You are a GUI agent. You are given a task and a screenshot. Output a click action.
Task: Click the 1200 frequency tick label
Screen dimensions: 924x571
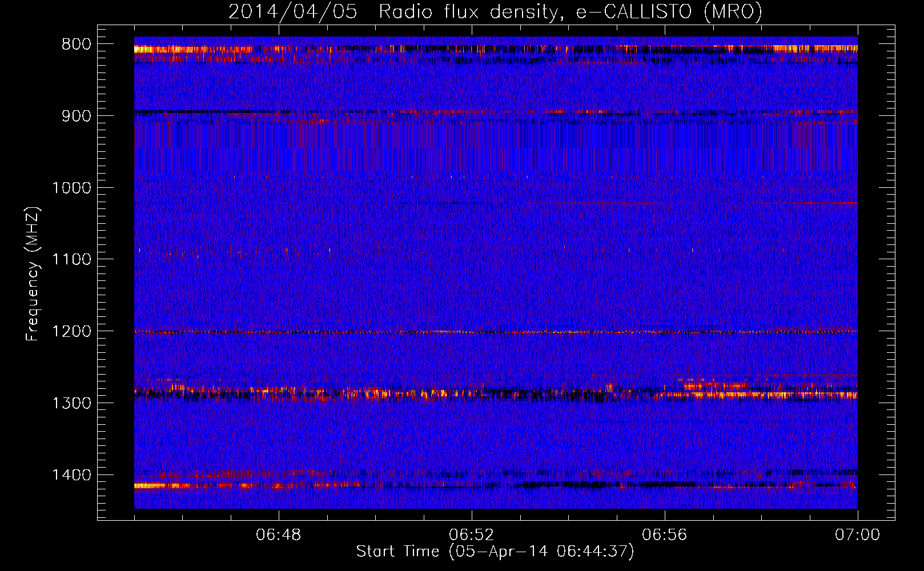coord(71,332)
